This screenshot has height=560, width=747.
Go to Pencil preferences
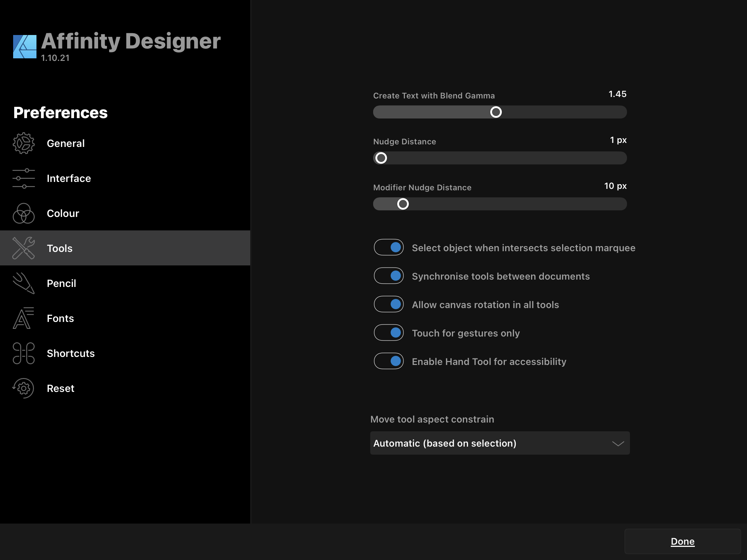point(125,283)
